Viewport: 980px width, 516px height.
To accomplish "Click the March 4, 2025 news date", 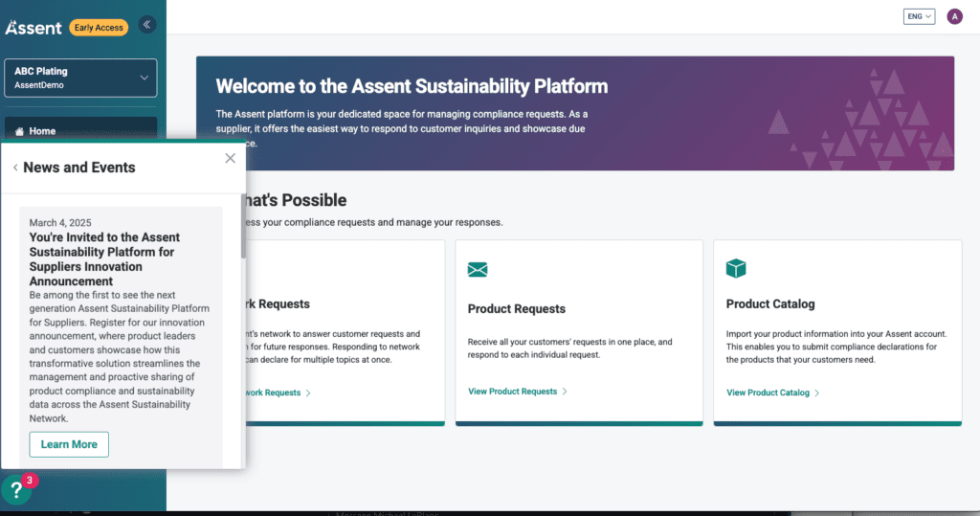I will pyautogui.click(x=60, y=223).
